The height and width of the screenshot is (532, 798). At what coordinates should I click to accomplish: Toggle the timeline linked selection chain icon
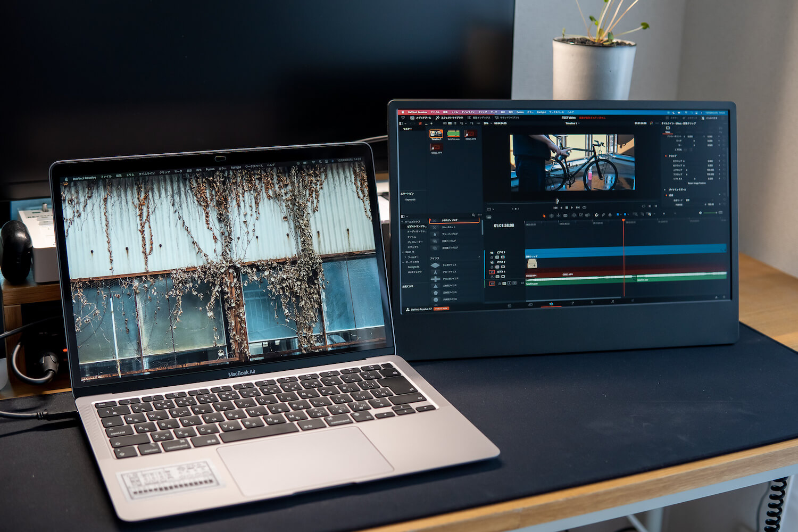603,215
